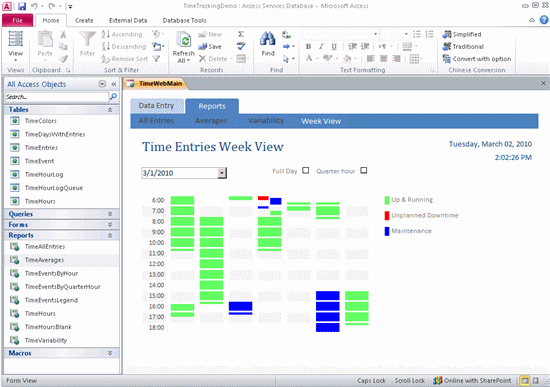
Task: Collapse the Reports group
Action: click(x=110, y=235)
